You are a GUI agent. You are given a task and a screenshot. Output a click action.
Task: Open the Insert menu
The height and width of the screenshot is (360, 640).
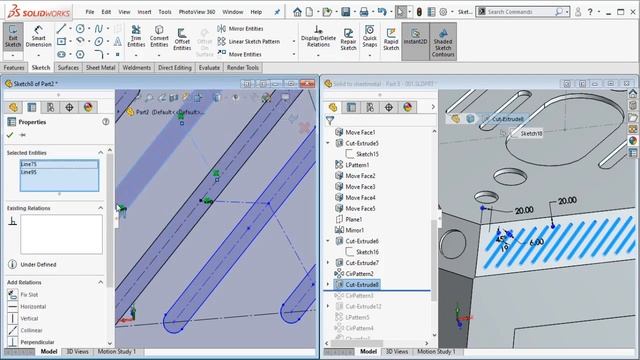pyautogui.click(x=144, y=12)
